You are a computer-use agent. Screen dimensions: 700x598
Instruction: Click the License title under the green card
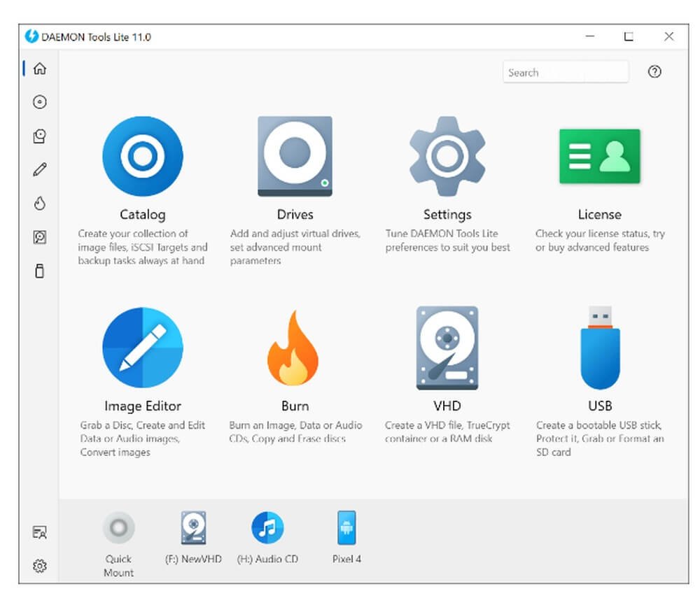click(x=600, y=215)
